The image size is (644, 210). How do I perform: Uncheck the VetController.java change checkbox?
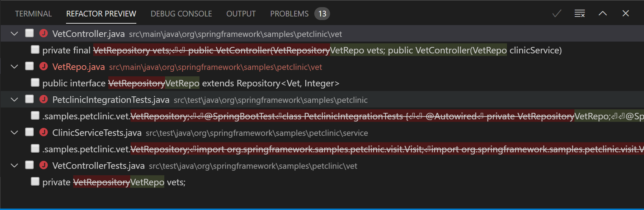[x=29, y=33]
